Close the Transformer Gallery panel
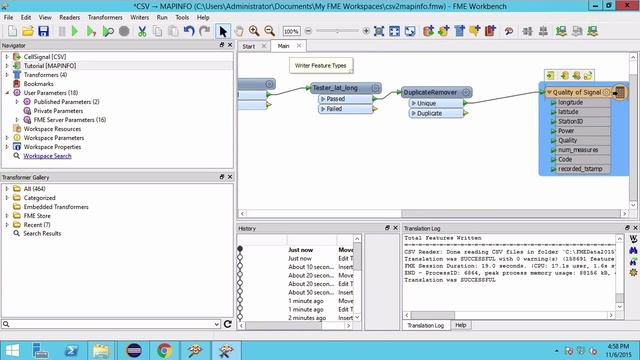Viewport: 640px width, 360px height. point(230,177)
